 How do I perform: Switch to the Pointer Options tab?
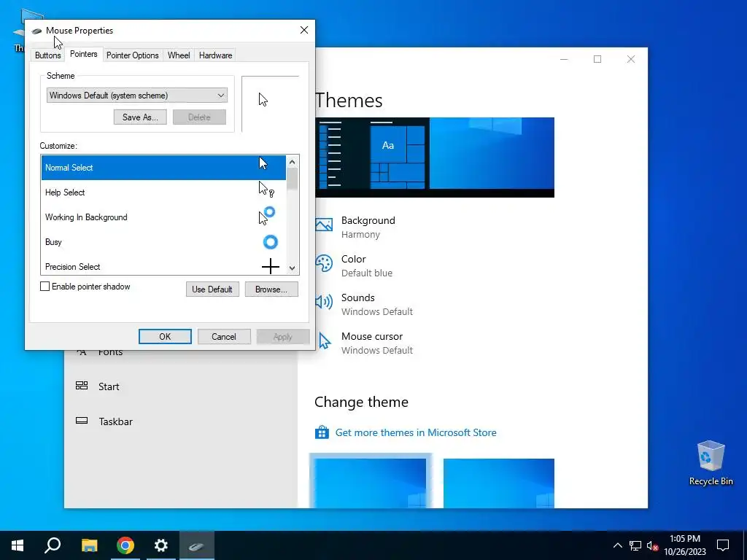tap(133, 55)
